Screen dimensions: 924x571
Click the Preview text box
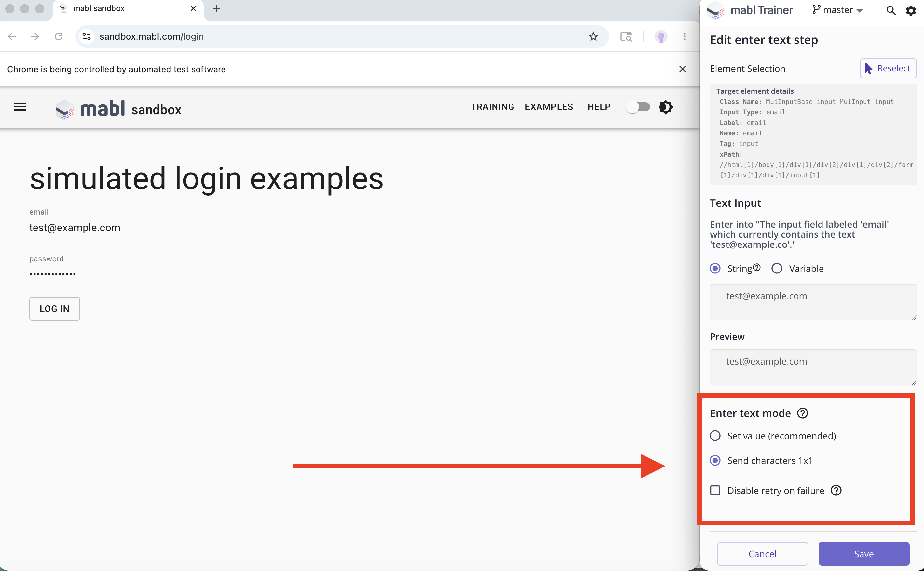pyautogui.click(x=813, y=368)
